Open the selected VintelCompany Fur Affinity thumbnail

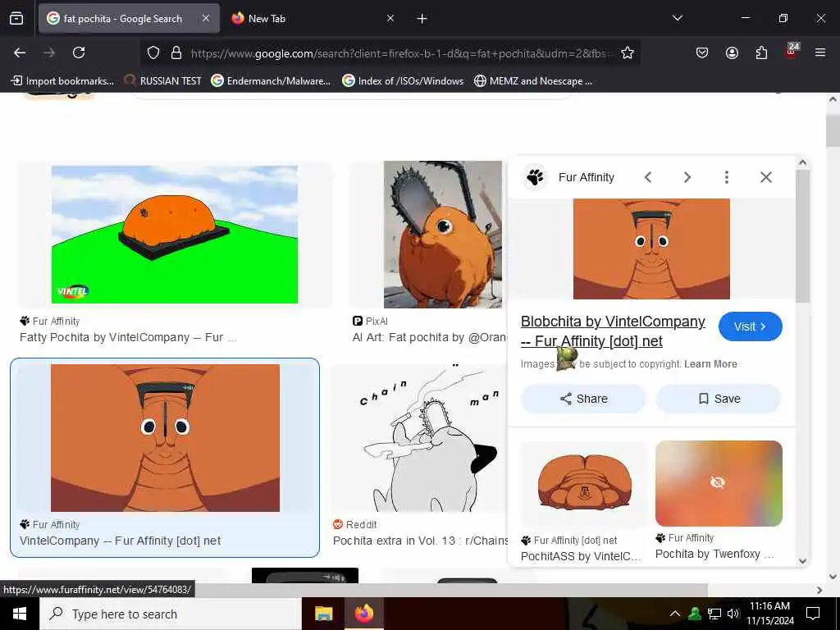point(165,438)
